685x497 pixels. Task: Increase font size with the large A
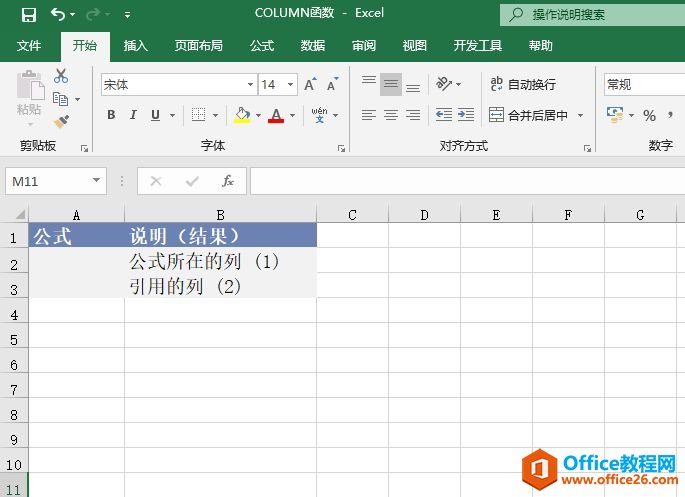click(x=310, y=84)
